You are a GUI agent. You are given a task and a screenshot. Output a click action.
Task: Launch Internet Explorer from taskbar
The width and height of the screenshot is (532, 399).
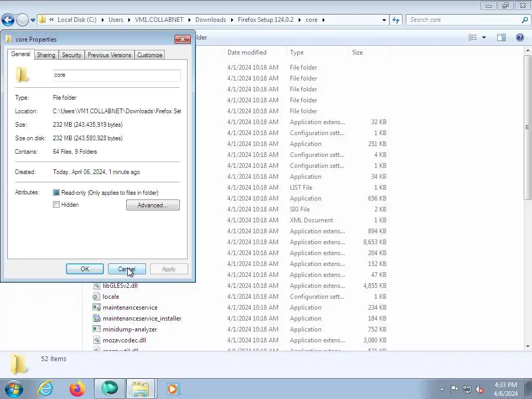click(x=45, y=389)
